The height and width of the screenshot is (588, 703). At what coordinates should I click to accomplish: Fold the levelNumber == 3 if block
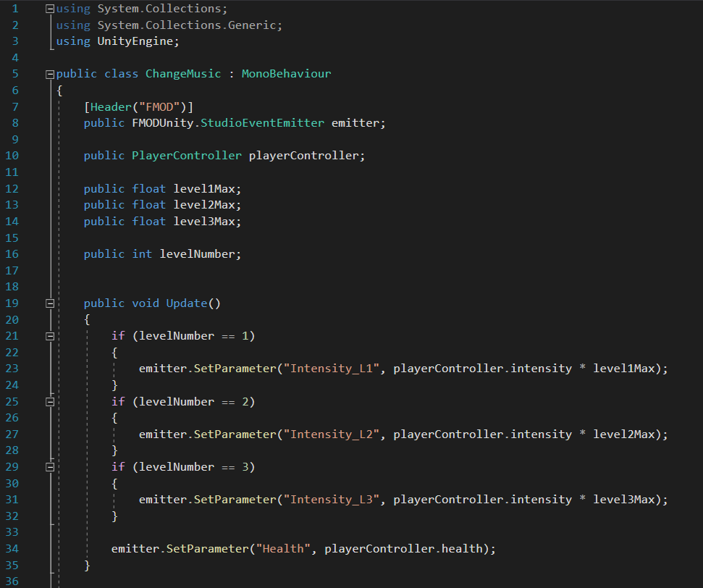49,467
